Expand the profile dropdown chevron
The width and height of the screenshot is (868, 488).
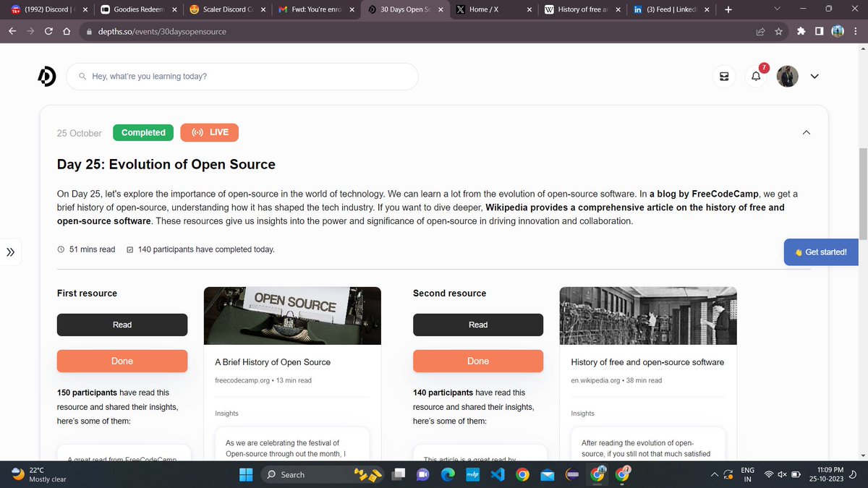pyautogui.click(x=814, y=77)
